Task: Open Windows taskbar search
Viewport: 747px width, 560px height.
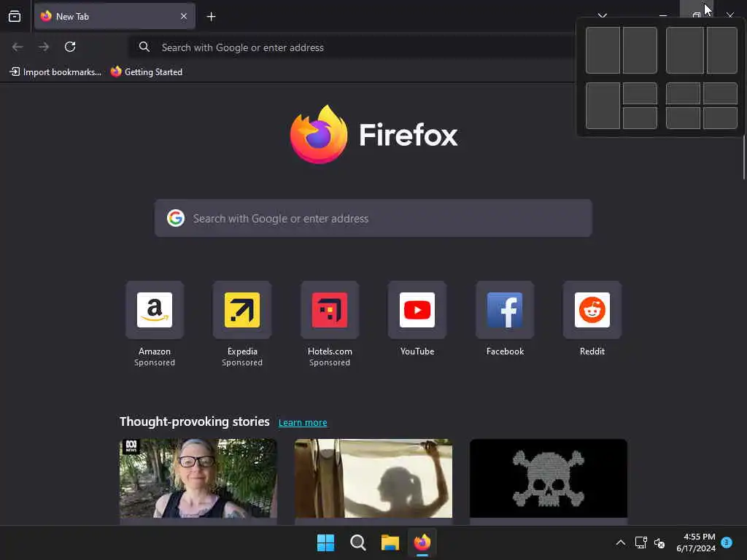Action: click(x=357, y=542)
